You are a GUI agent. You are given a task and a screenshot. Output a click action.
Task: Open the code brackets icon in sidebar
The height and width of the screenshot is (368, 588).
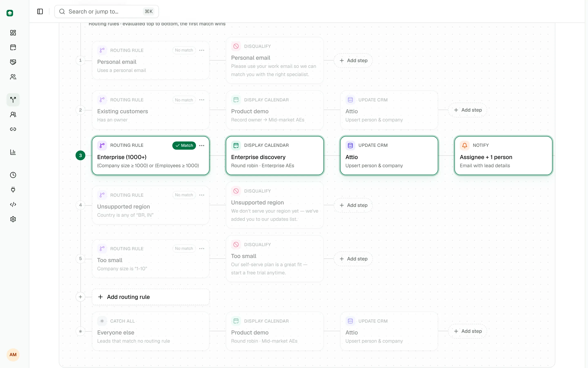click(13, 204)
